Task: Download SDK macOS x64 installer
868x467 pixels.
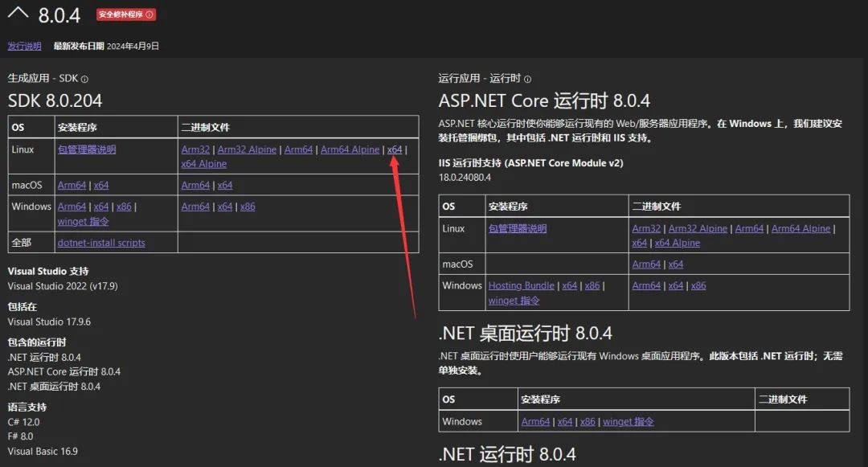Action: click(101, 185)
